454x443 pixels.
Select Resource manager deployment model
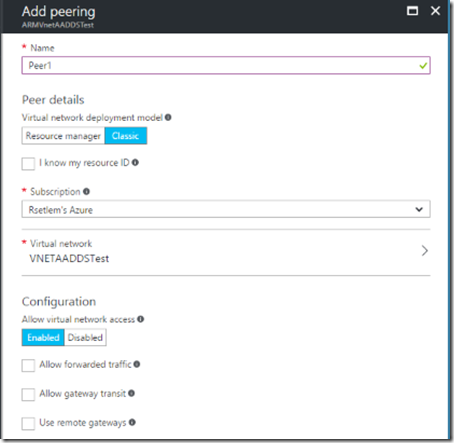coord(63,136)
